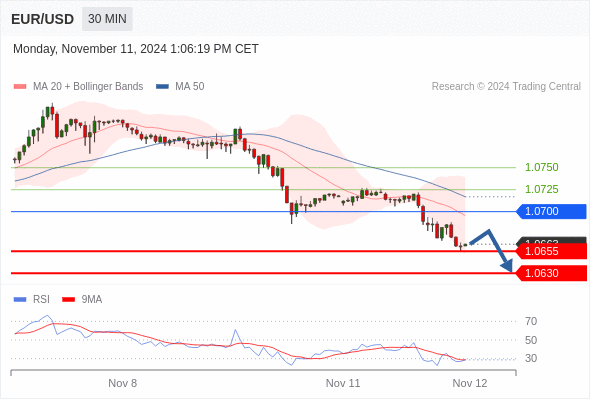Click the Research © 2024 Trading Central credit
Viewport: 590px width, 400px height.
click(x=506, y=87)
